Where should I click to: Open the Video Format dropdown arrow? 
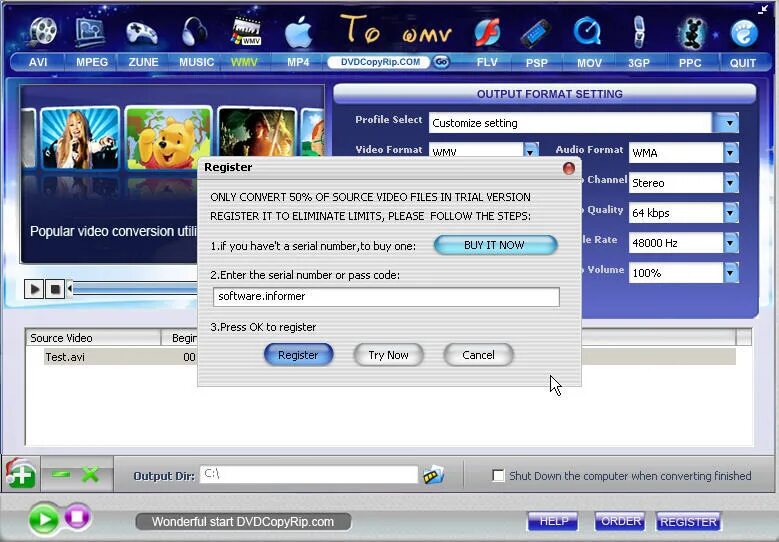(x=531, y=150)
